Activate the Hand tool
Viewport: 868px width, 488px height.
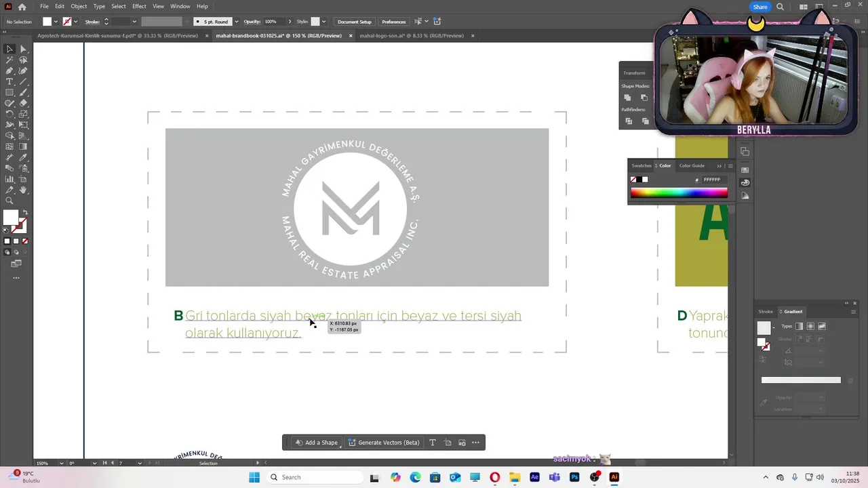(x=23, y=190)
